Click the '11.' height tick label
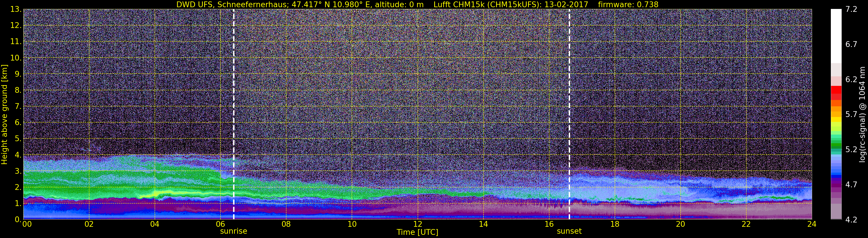This screenshot has width=868, height=238. click(x=16, y=41)
